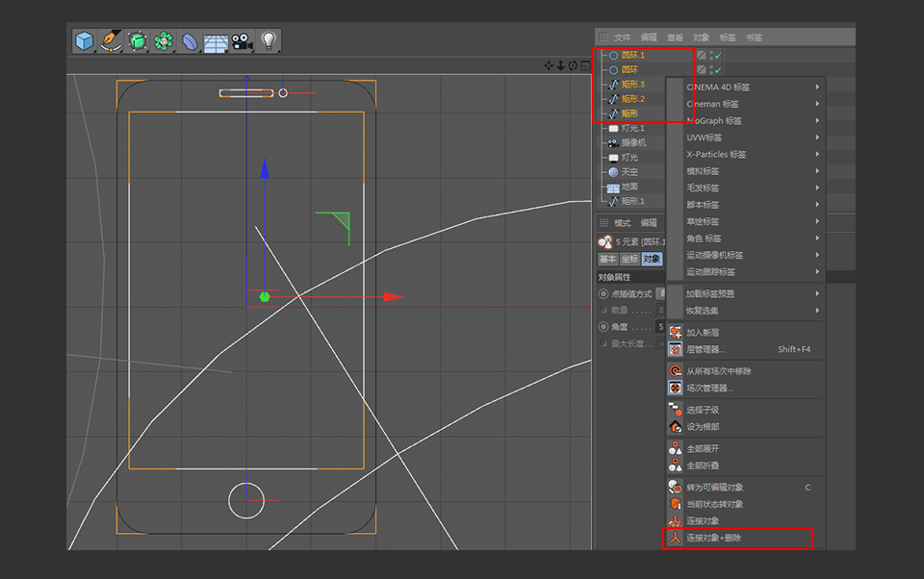Image resolution: width=924 pixels, height=579 pixels.
Task: Open the 文件 menu in the Object Manager
Action: click(622, 38)
